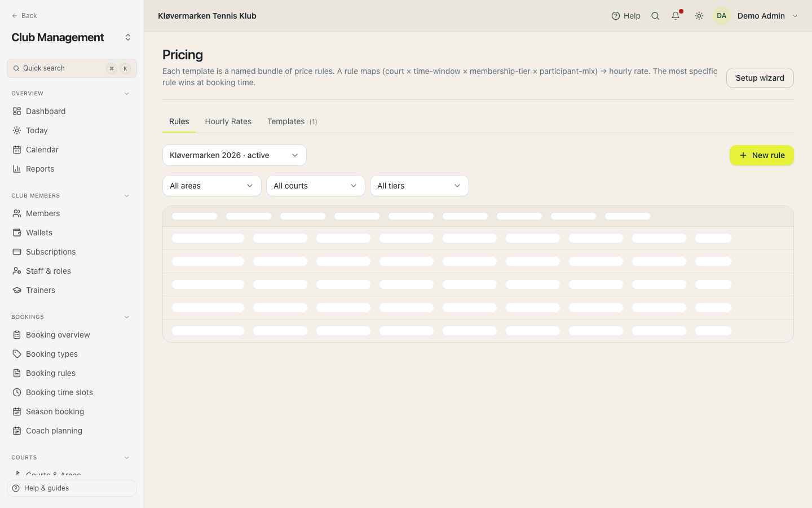Open Subscriptions card icon
The image size is (812, 508).
17,252
